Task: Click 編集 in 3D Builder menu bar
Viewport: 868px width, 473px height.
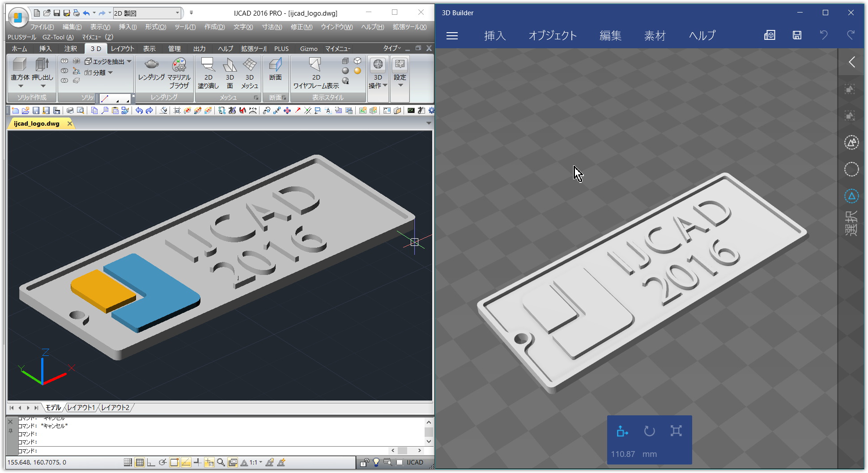Action: pos(610,36)
